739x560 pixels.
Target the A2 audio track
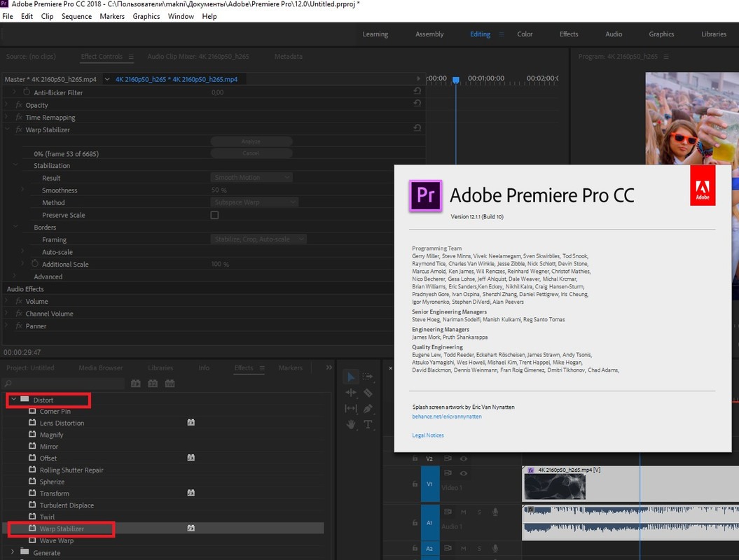429,548
